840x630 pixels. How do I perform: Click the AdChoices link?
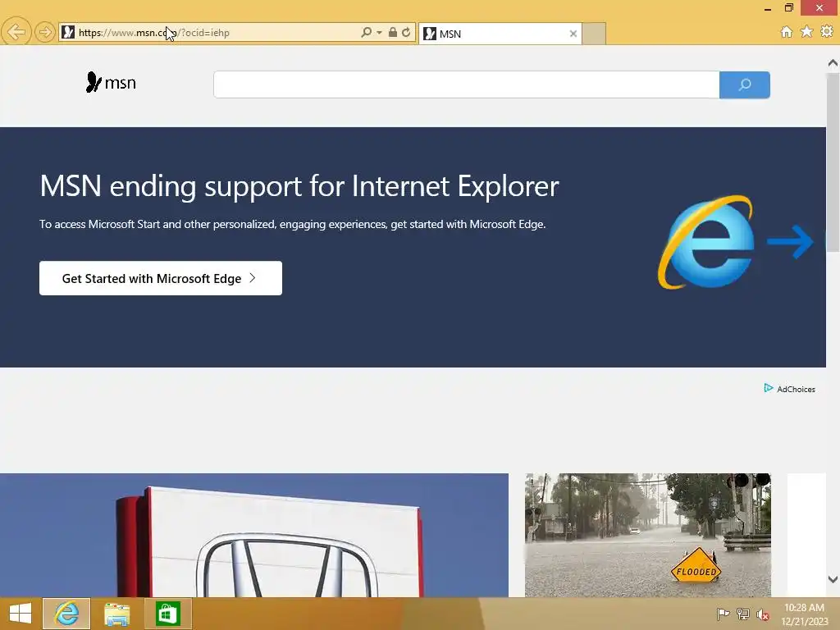click(x=796, y=390)
